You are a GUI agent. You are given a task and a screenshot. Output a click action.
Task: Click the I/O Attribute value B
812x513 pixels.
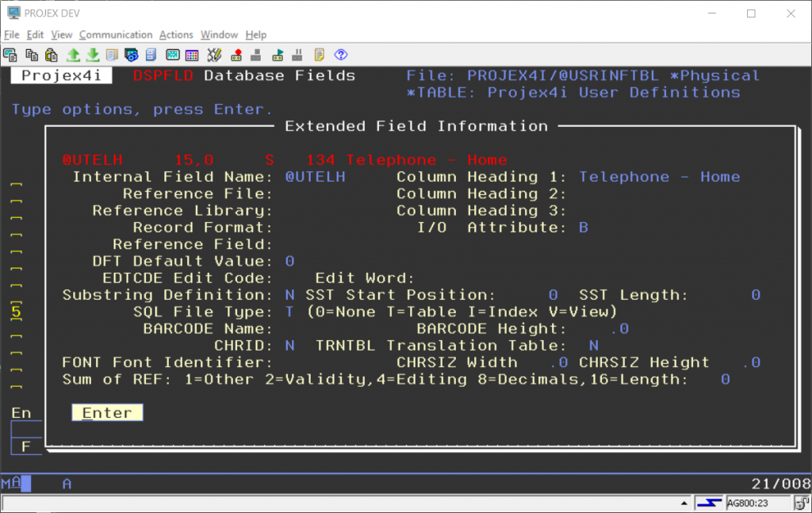[x=583, y=228]
